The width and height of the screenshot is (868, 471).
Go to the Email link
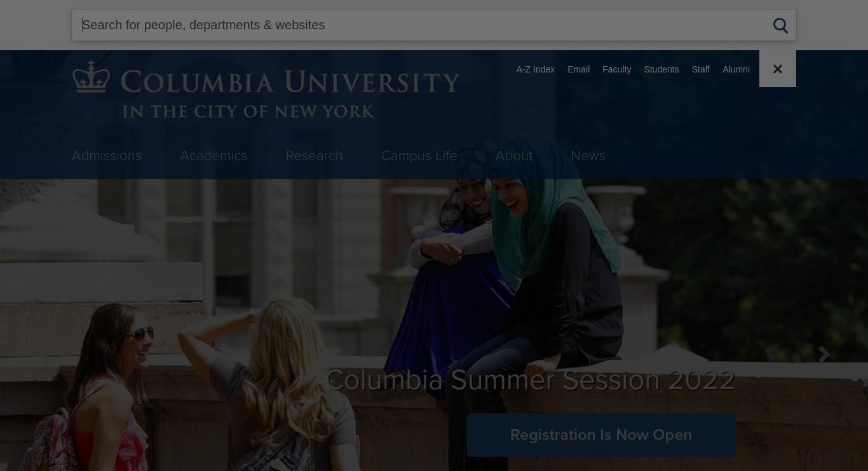[578, 69]
